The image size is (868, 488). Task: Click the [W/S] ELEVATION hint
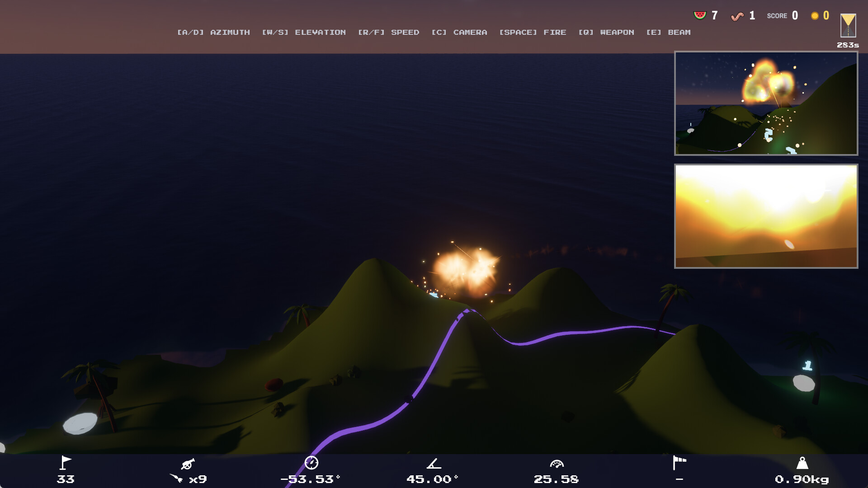pyautogui.click(x=304, y=33)
